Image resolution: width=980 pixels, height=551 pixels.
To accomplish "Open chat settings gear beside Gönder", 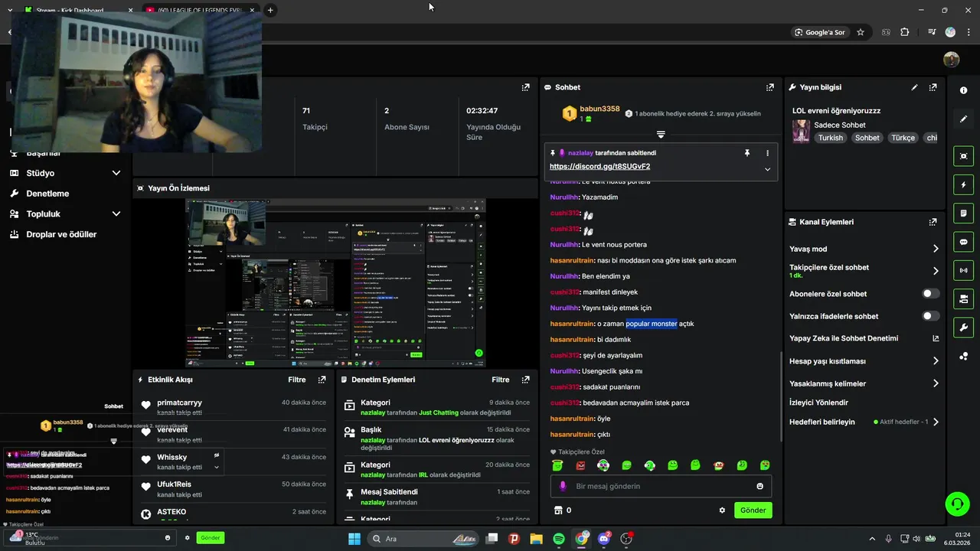I will (721, 510).
